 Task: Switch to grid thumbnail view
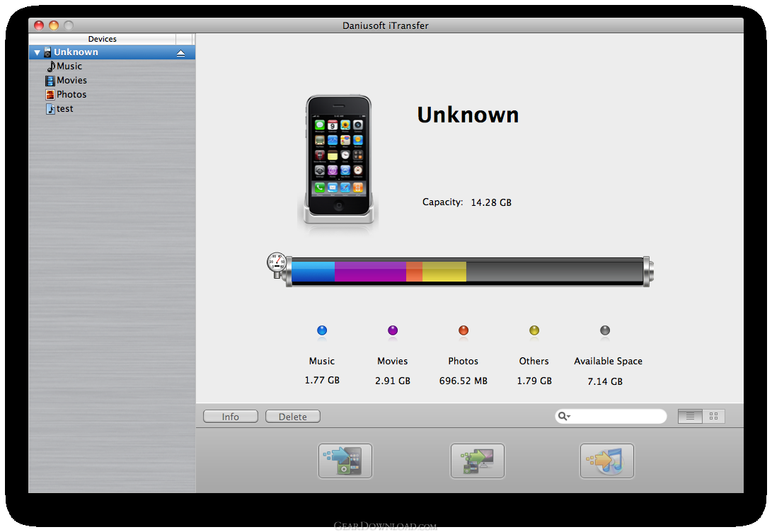713,417
